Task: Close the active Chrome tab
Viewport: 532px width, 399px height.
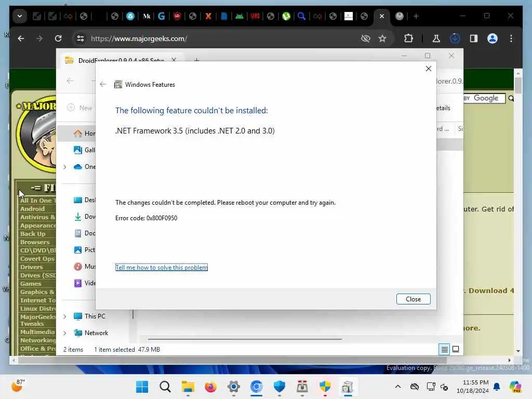Action: tap(382, 16)
